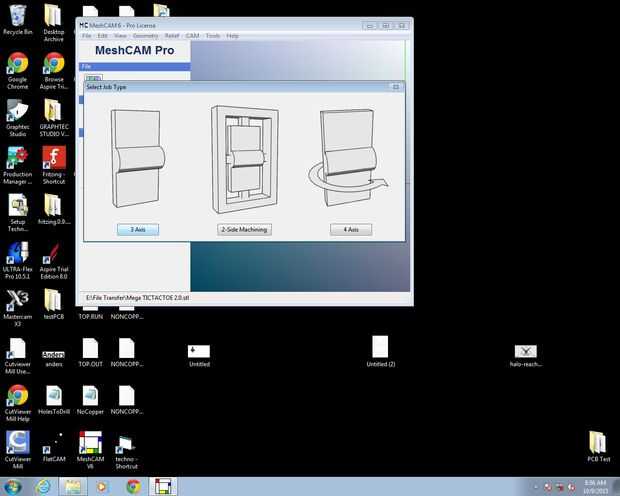Open the Edit menu in MeshCAM
Image resolution: width=620 pixels, height=496 pixels.
[102, 36]
